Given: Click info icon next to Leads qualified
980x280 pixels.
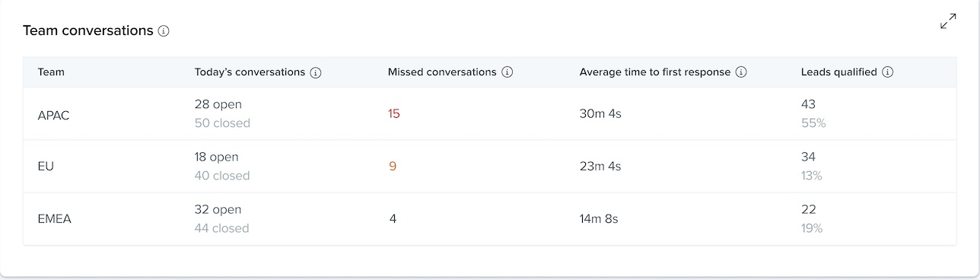Looking at the screenshot, I should point(887,73).
